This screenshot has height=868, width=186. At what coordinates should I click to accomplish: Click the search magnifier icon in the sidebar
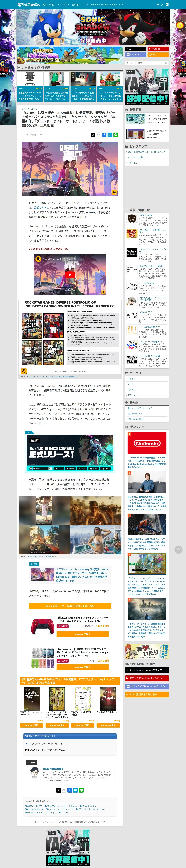click(x=166, y=63)
